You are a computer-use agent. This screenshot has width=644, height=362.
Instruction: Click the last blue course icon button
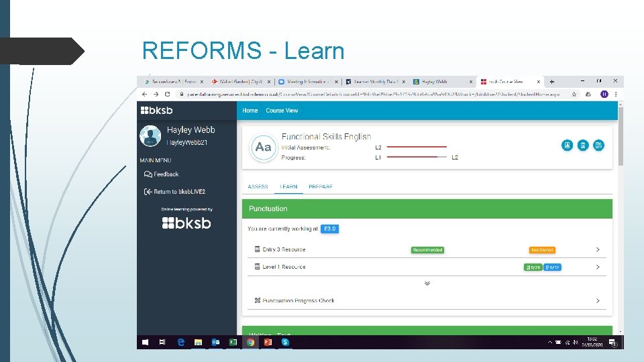[x=598, y=145]
